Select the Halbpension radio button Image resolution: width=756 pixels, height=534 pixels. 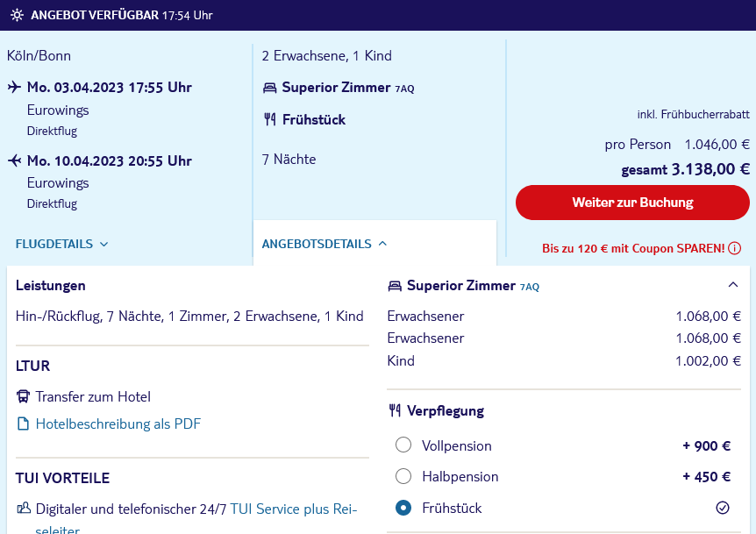(403, 476)
